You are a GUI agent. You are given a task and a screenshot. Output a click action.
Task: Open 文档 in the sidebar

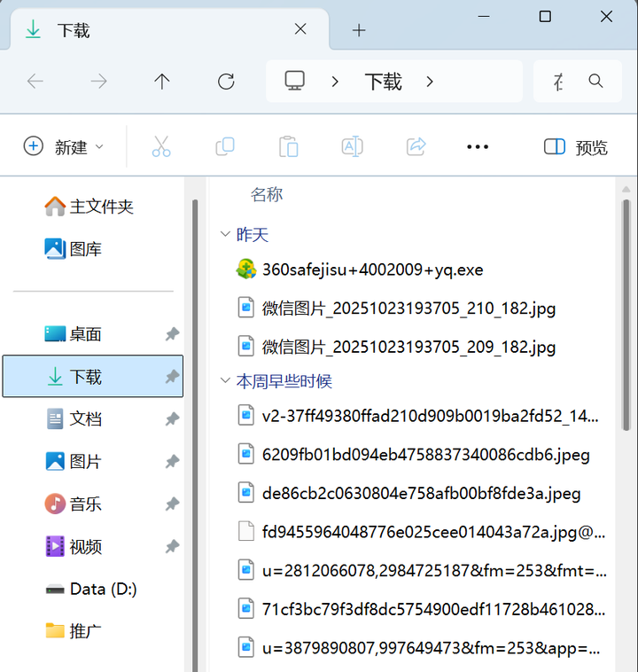point(74,418)
